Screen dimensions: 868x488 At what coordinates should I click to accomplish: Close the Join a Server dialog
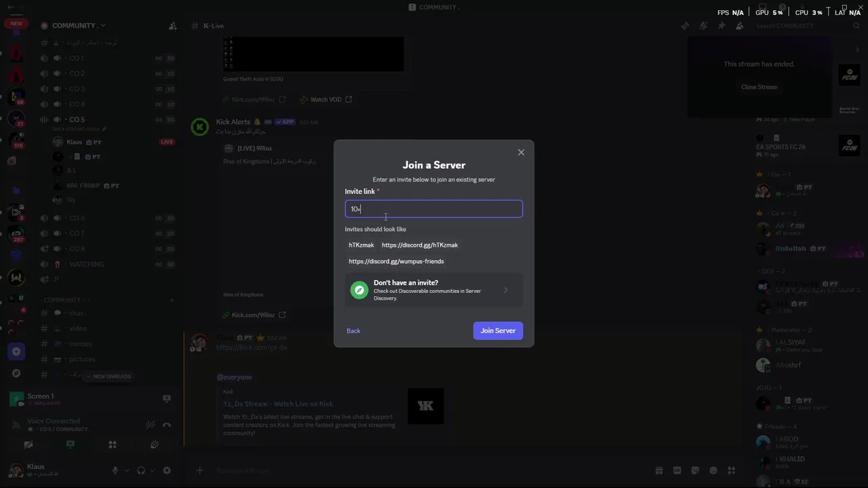click(x=521, y=152)
